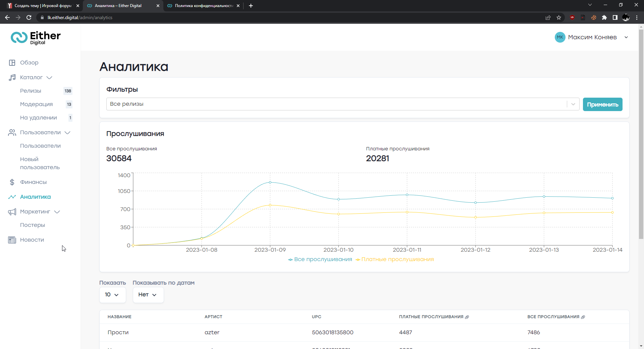Click the Финансы dollar icon
644x349 pixels.
point(12,182)
